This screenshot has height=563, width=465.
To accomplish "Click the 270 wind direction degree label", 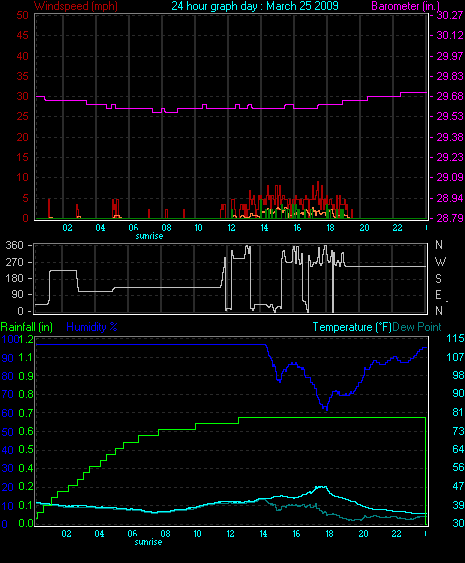I will (x=15, y=262).
